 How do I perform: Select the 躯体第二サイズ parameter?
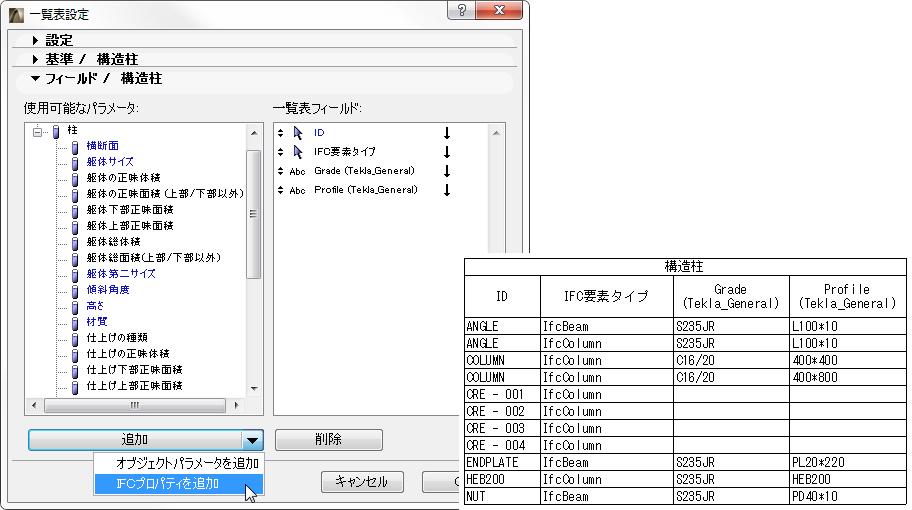[121, 273]
